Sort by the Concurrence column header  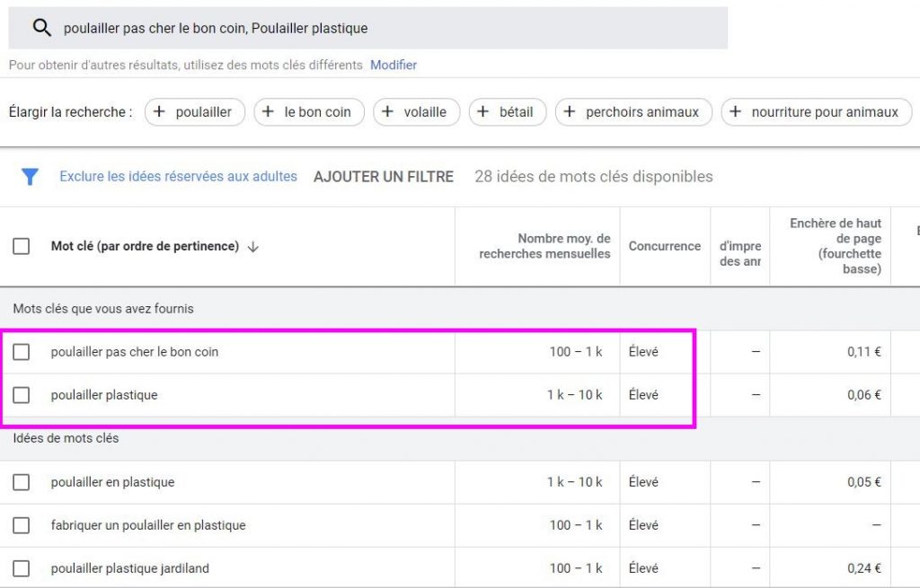664,246
